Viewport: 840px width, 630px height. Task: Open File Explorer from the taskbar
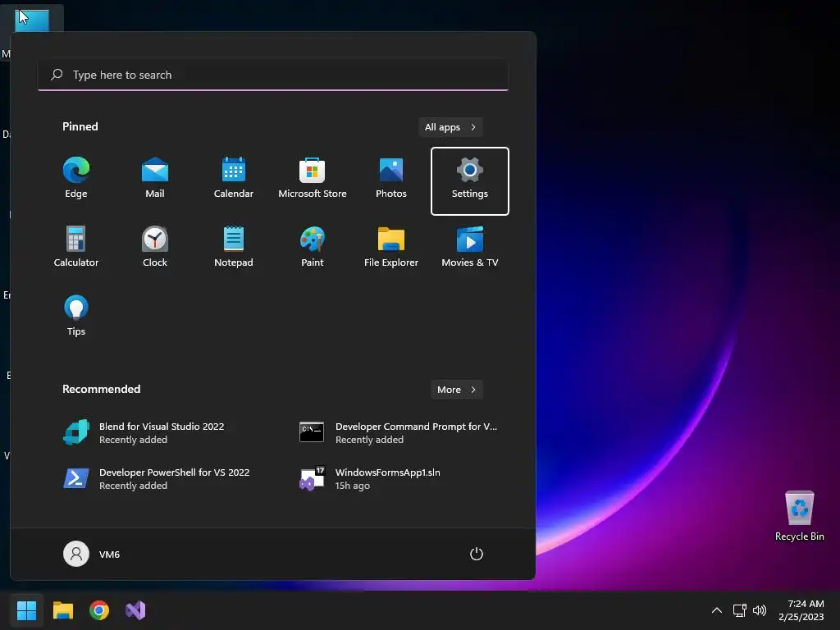click(62, 610)
